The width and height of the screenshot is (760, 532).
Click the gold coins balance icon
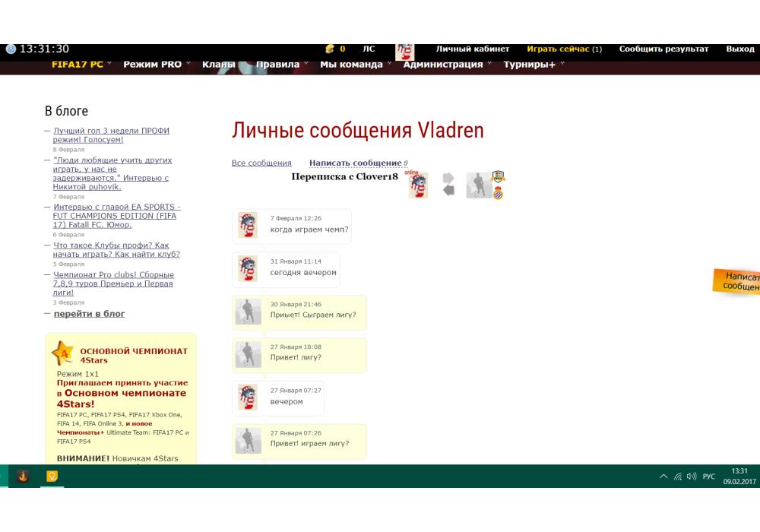click(x=330, y=49)
